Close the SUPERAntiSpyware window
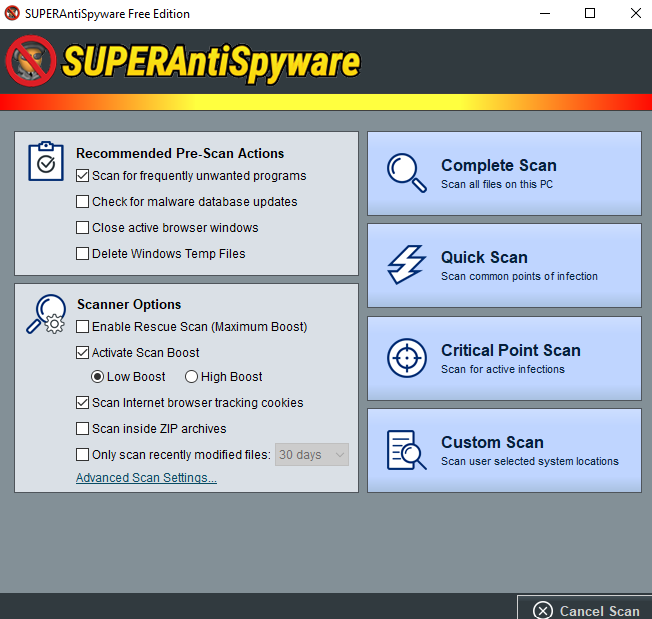This screenshot has height=619, width=652. coord(635,13)
